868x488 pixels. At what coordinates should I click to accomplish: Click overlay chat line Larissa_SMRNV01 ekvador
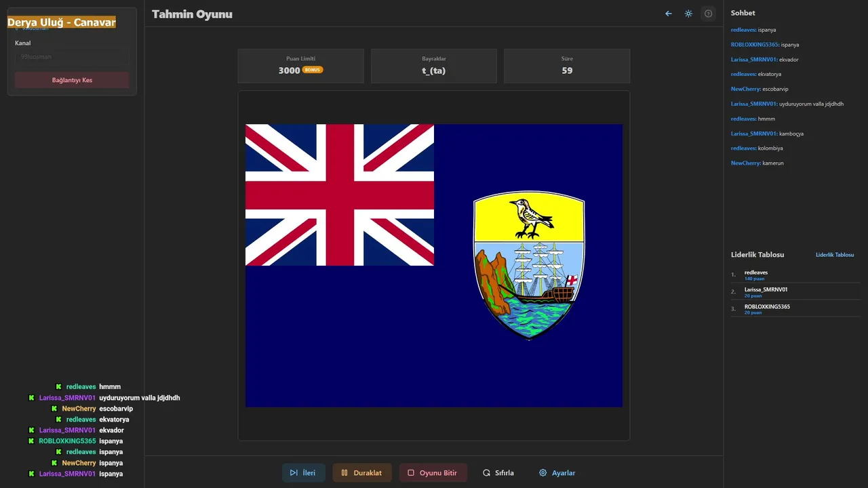[x=76, y=430]
